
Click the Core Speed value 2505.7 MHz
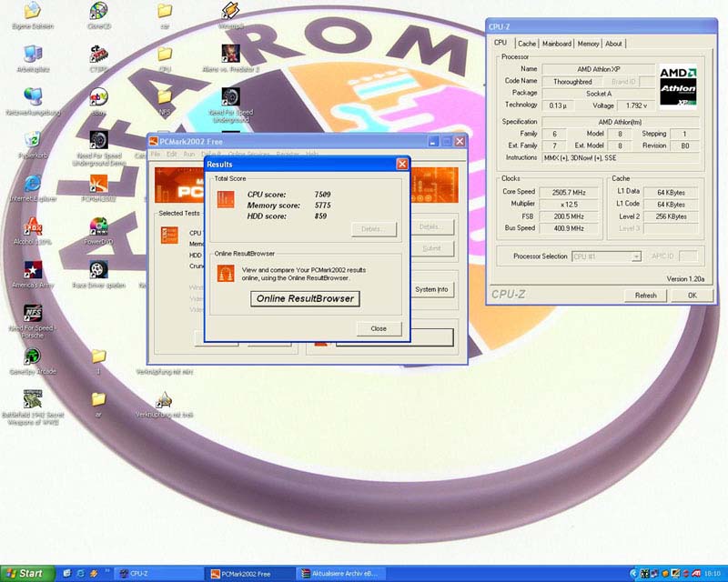click(x=569, y=193)
